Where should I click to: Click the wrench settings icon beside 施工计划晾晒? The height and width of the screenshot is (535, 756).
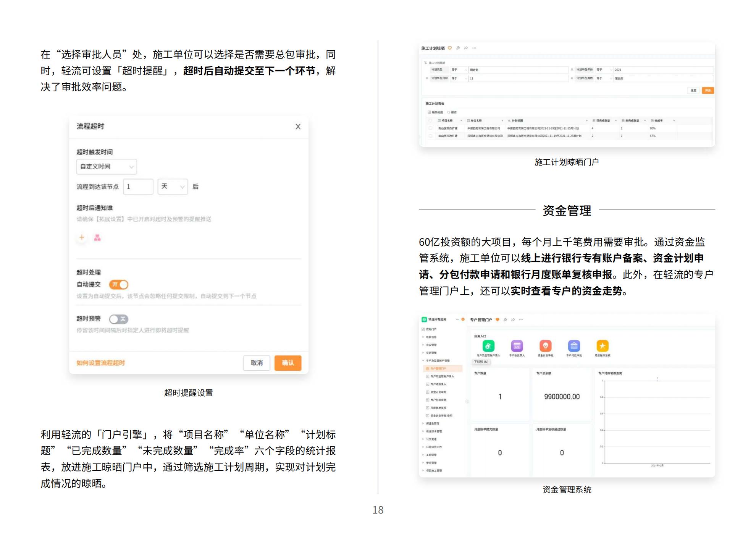(x=458, y=48)
